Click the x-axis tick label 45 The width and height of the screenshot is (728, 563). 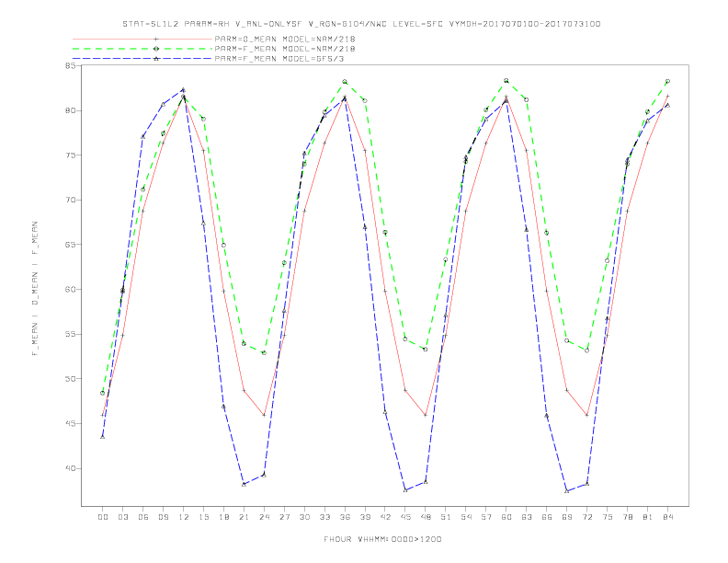[405, 517]
